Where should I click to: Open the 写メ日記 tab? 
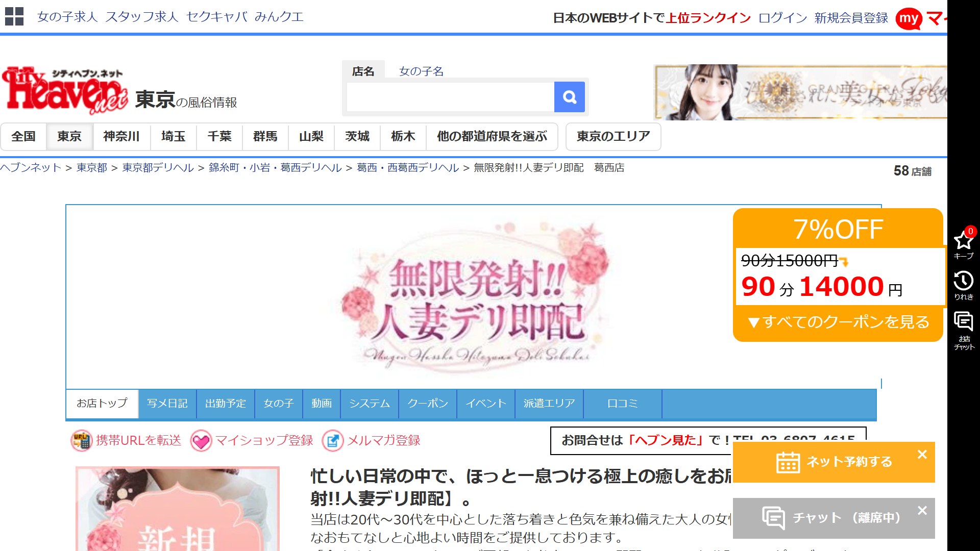tap(167, 404)
